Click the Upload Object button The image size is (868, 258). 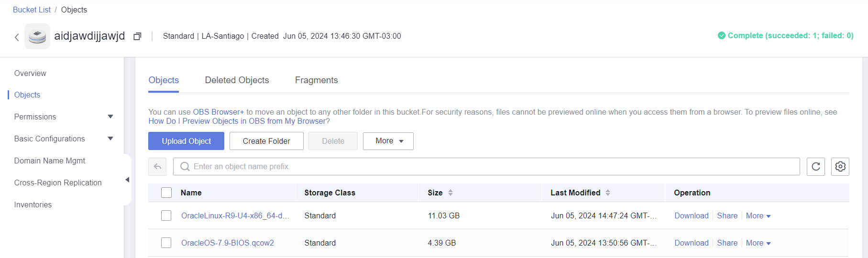tap(186, 141)
